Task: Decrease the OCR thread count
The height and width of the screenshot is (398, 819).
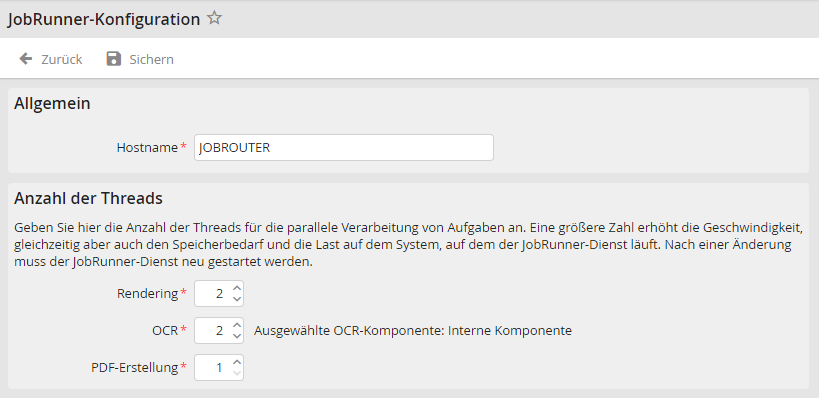Action: pyautogui.click(x=237, y=336)
